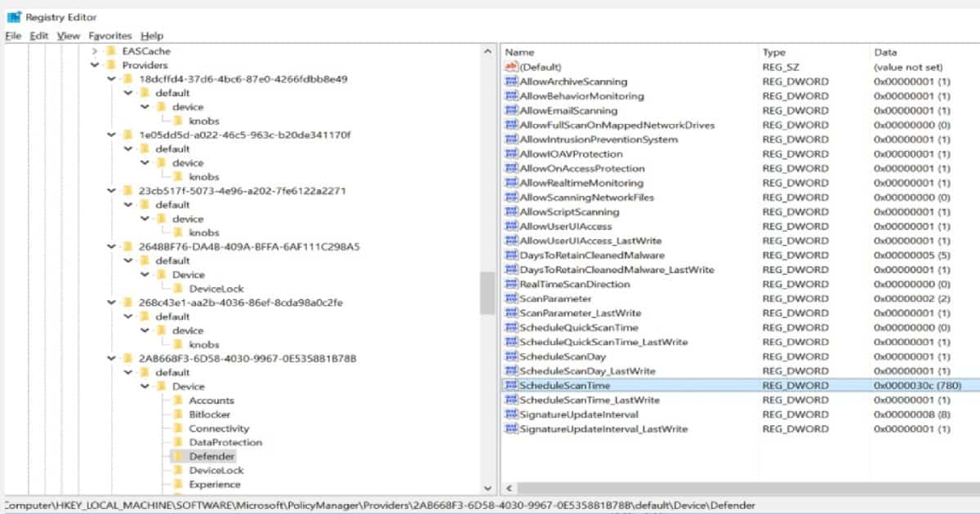The height and width of the screenshot is (514, 980).
Task: Click the folder icon for Defender key
Action: pyautogui.click(x=177, y=456)
